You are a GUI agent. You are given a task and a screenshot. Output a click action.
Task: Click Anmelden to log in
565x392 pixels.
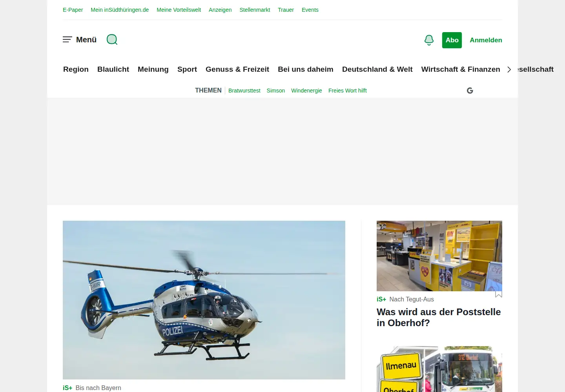(486, 40)
